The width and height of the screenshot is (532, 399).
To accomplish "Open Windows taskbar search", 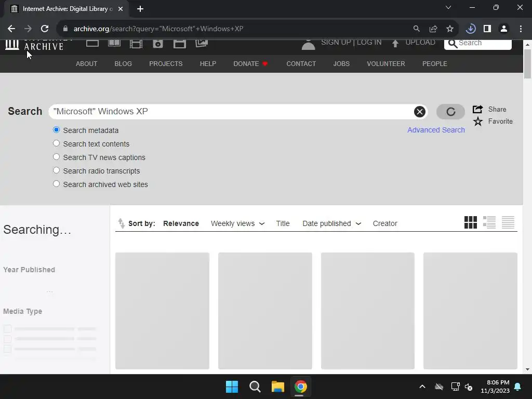I will click(x=255, y=387).
